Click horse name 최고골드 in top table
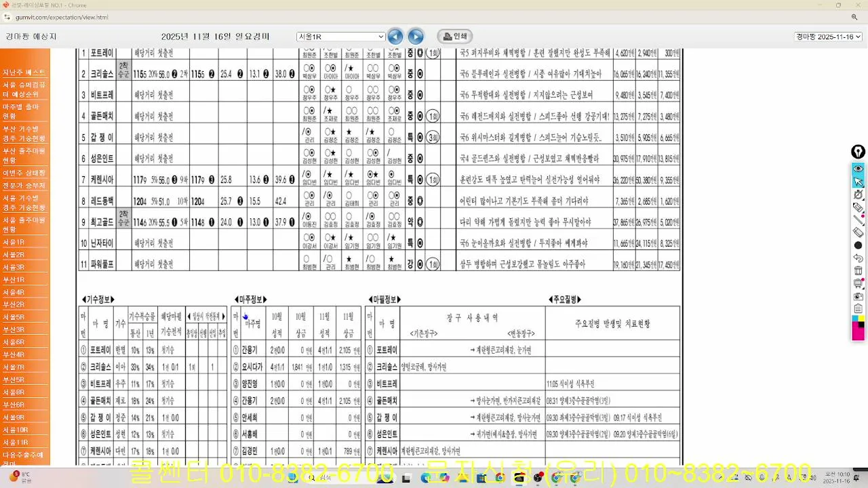 click(x=102, y=222)
